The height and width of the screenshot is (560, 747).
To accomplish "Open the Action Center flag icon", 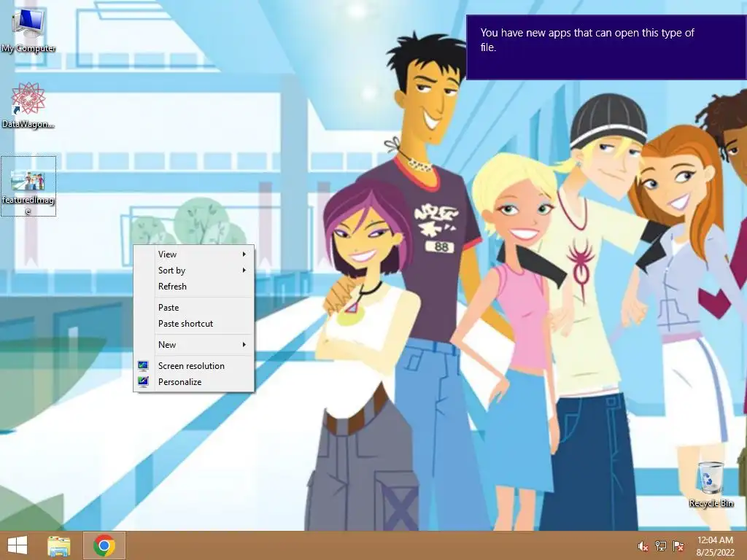I will (678, 546).
